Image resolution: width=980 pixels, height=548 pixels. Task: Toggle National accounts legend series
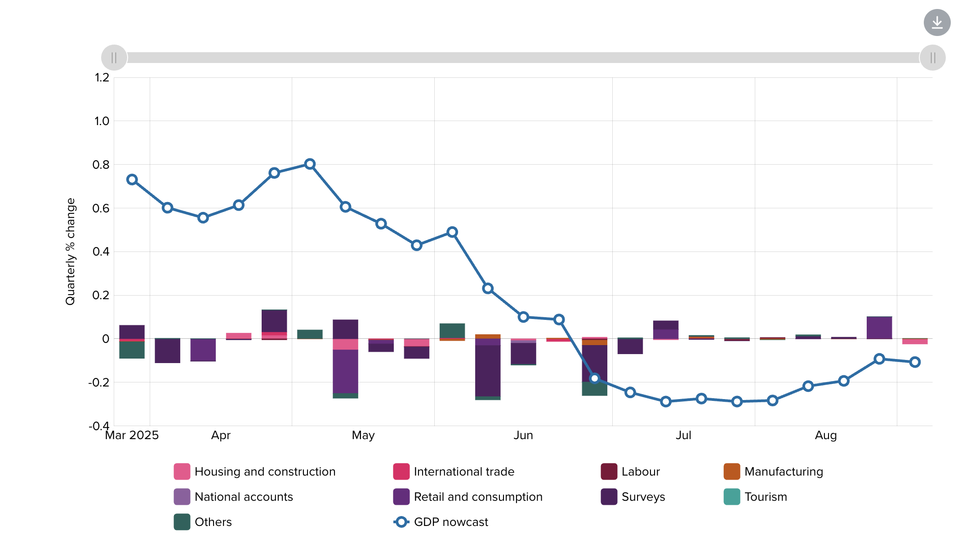243,497
